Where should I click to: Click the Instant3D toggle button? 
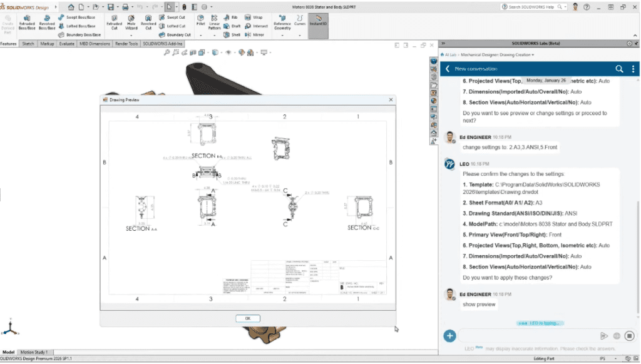coord(318,24)
